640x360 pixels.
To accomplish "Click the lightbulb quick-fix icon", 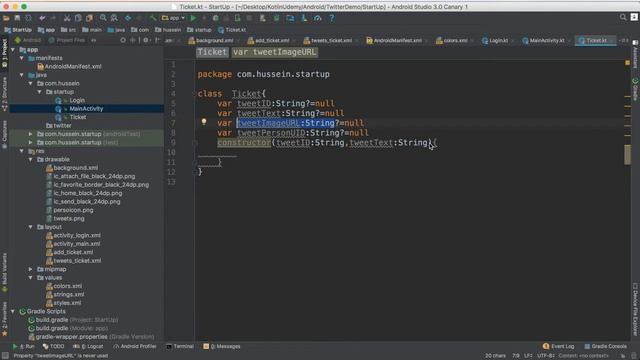I will click(204, 121).
